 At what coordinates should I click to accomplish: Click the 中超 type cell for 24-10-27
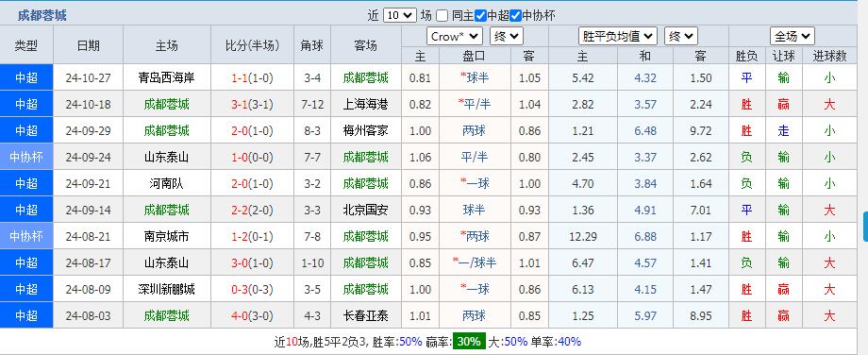point(26,78)
